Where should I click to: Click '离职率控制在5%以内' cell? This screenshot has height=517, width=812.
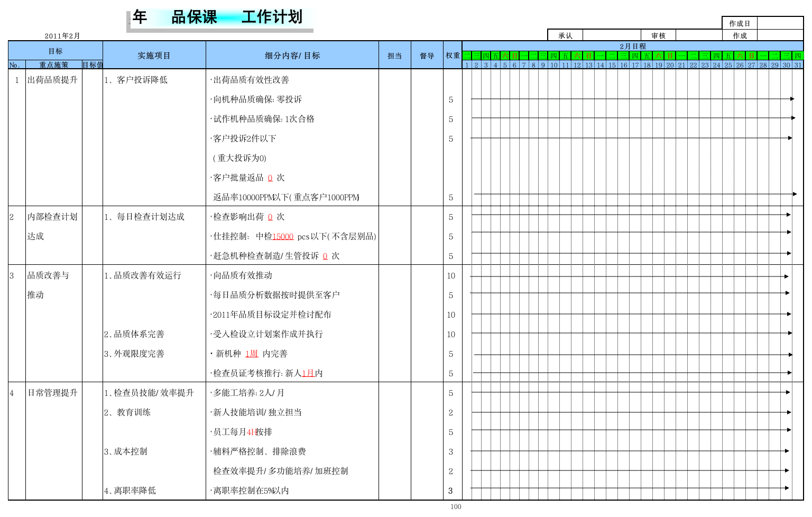250,491
